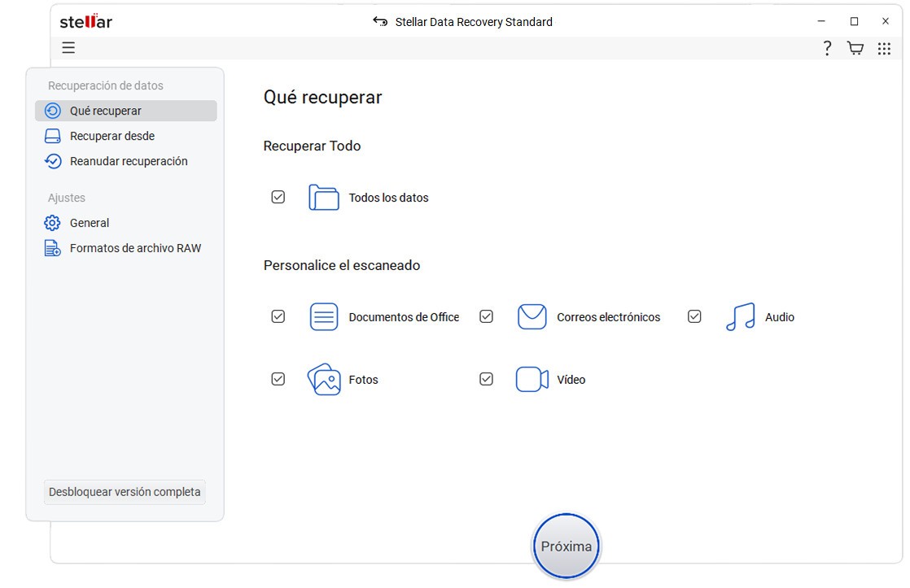The image size is (910, 588).
Task: Open the apps grid icon
Action: coord(884,49)
